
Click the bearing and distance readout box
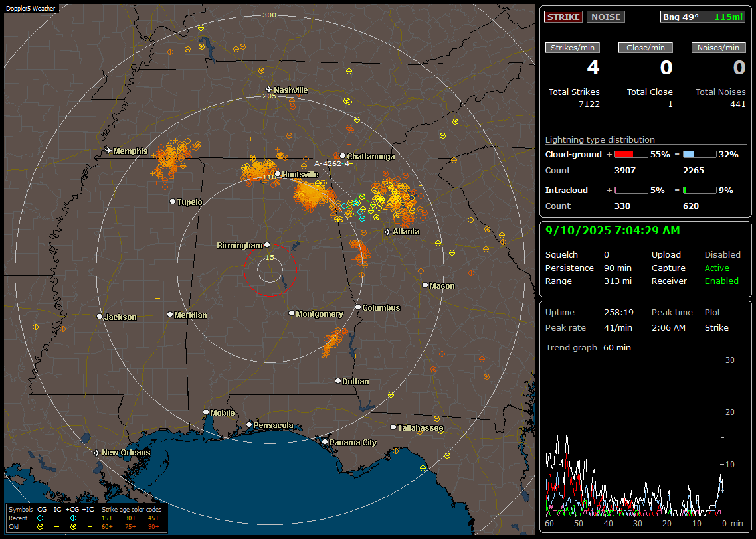coord(703,17)
